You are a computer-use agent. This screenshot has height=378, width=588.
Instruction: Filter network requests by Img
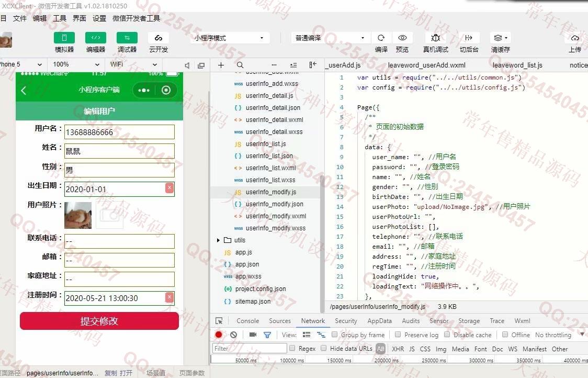coord(441,349)
